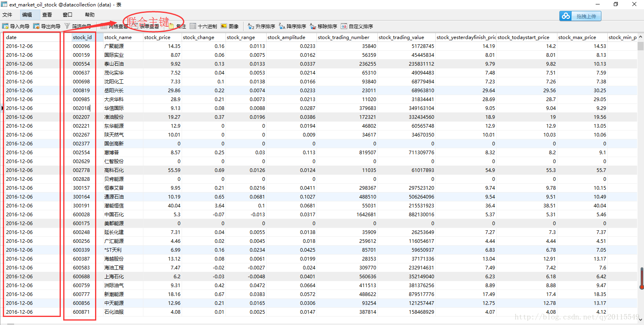The height and width of the screenshot is (325, 644).
Task: Click stock name cell 大庆华科
Action: point(123,99)
